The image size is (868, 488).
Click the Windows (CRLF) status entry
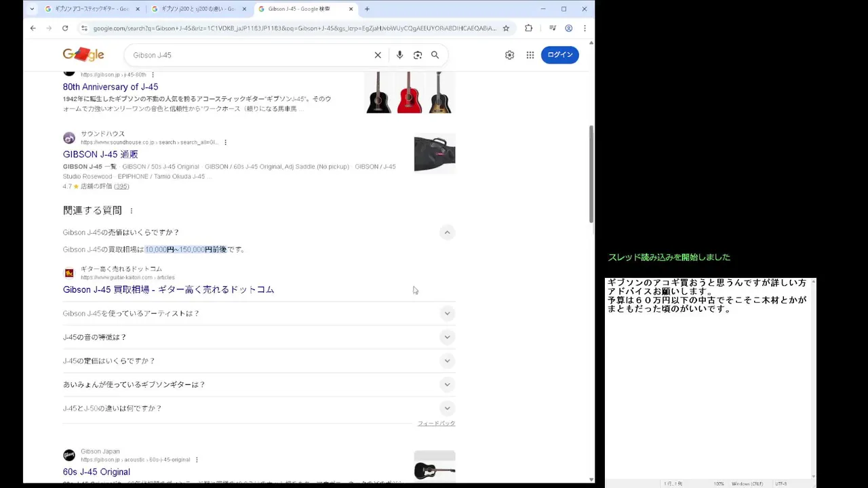coord(747,484)
